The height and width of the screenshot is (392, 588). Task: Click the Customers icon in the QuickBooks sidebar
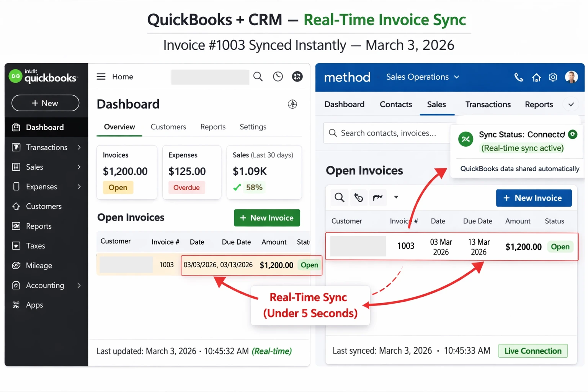click(x=16, y=206)
